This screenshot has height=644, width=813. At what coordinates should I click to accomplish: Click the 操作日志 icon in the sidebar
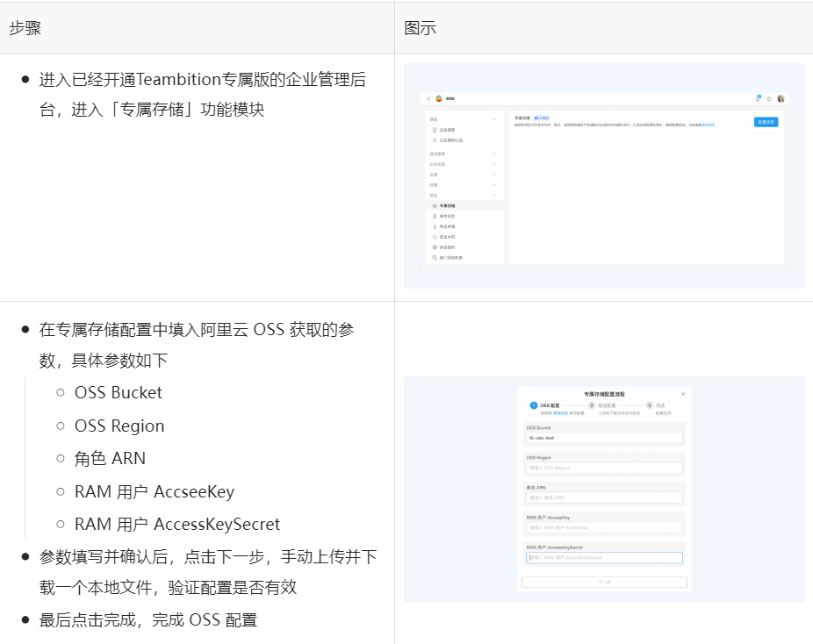point(435,216)
